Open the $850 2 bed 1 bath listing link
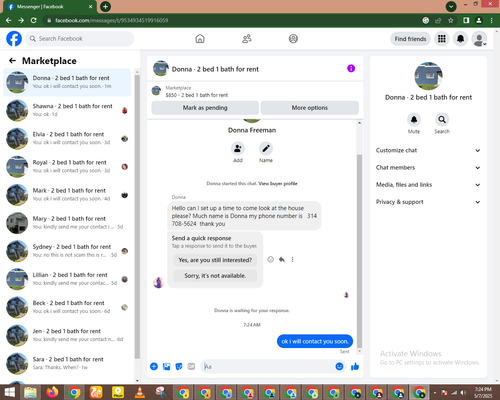This screenshot has height=400, width=500. click(197, 95)
